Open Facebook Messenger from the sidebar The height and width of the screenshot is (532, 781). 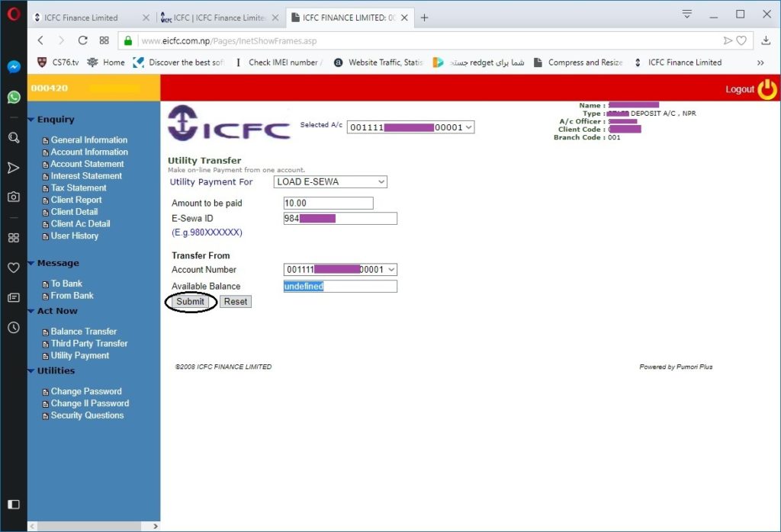[13, 67]
